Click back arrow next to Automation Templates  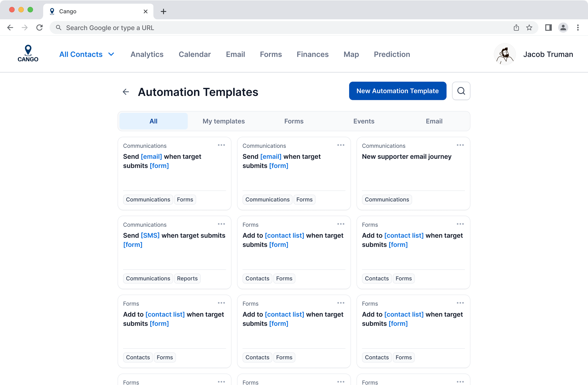click(x=126, y=92)
